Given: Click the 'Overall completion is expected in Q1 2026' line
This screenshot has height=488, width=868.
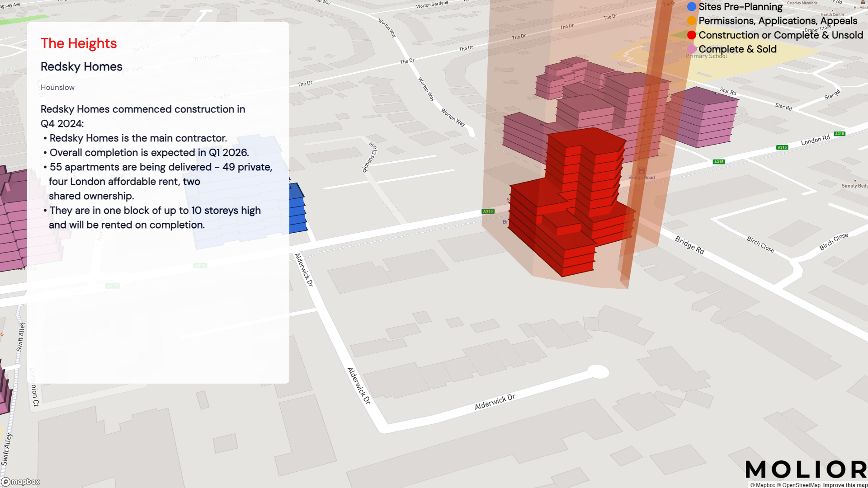Looking at the screenshot, I should point(149,153).
